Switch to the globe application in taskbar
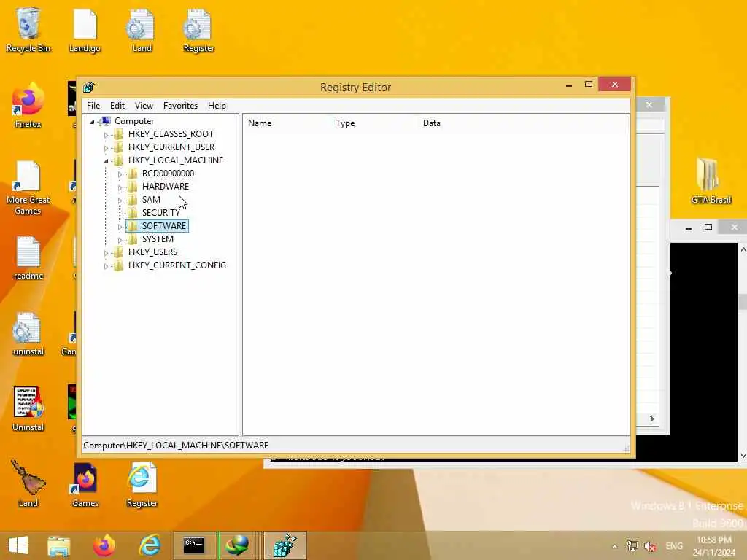The height and width of the screenshot is (560, 747). 239,545
